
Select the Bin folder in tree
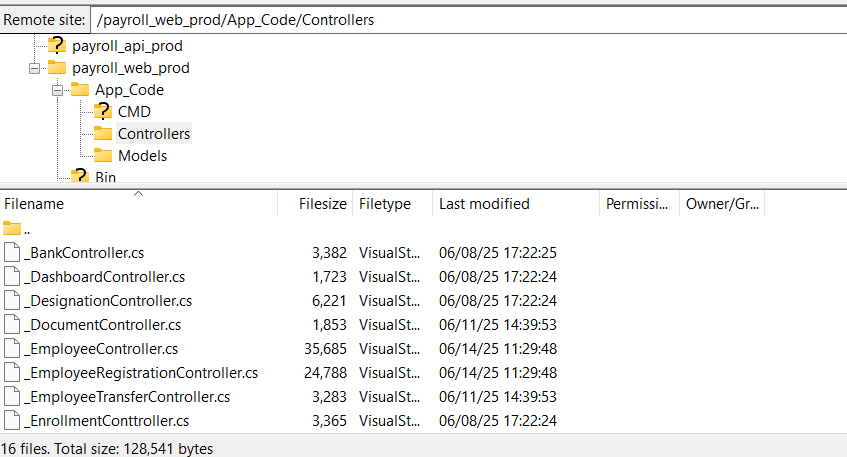coord(105,177)
